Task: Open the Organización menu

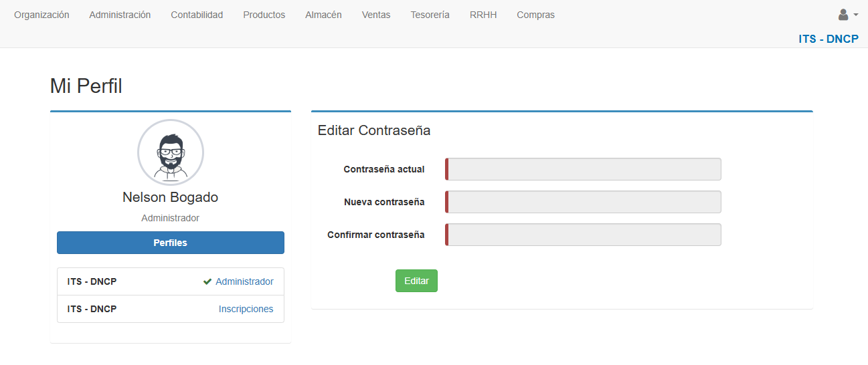Action: (x=41, y=15)
